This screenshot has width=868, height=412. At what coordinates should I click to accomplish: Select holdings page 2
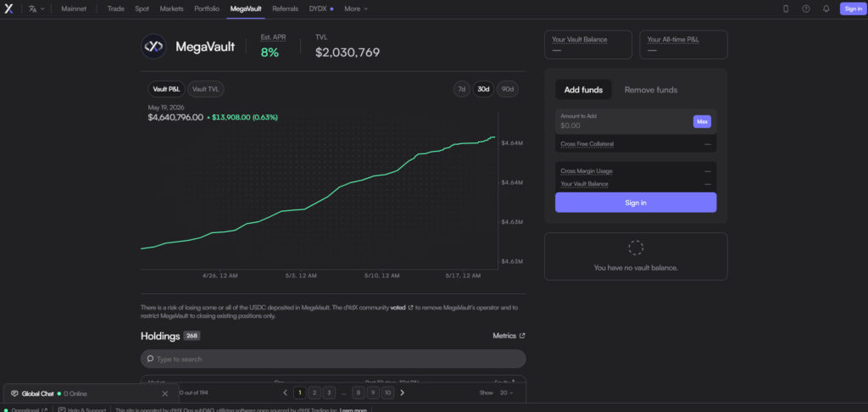click(x=314, y=393)
